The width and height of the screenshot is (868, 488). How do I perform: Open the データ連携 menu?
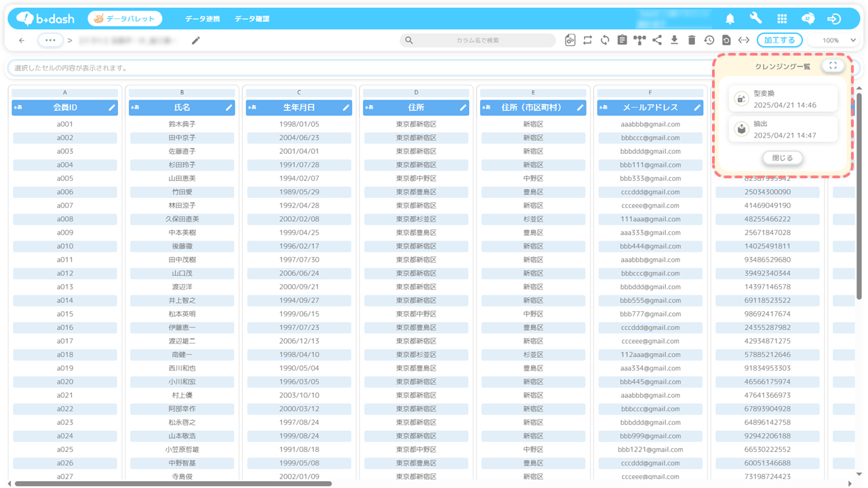[x=202, y=19]
